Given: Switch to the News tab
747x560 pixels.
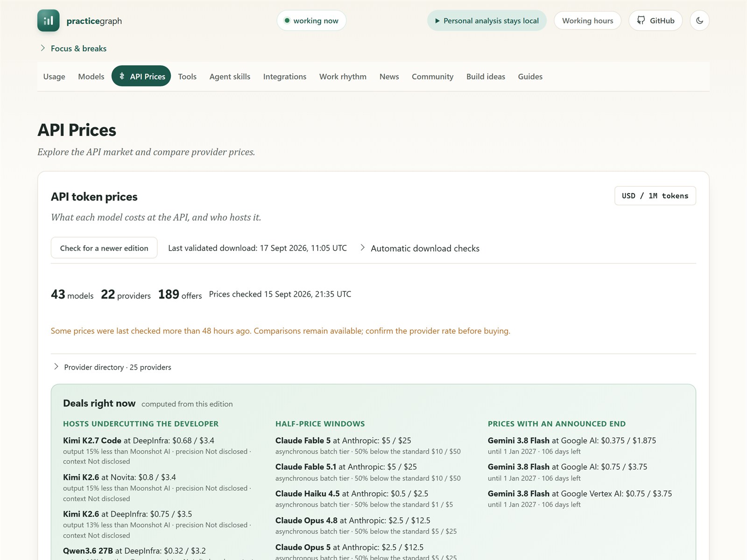Looking at the screenshot, I should 389,77.
